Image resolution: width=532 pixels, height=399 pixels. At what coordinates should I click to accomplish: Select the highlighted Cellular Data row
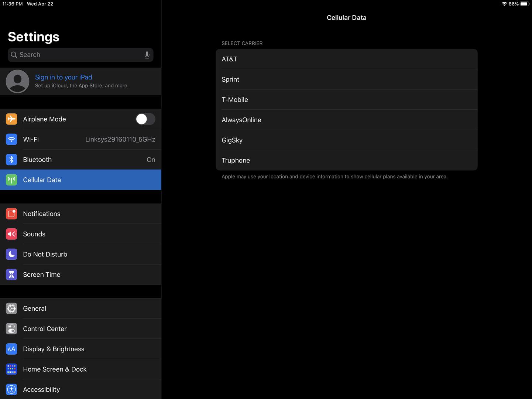click(80, 180)
